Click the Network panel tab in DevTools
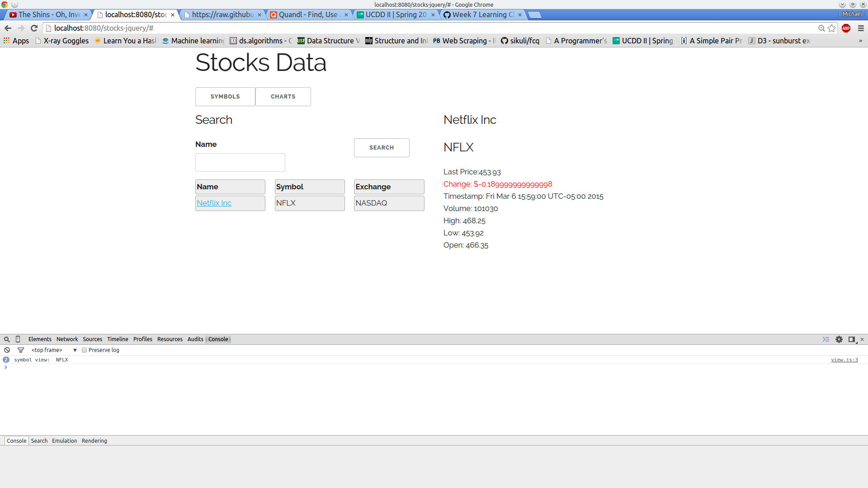The width and height of the screenshot is (868, 488). [x=67, y=339]
